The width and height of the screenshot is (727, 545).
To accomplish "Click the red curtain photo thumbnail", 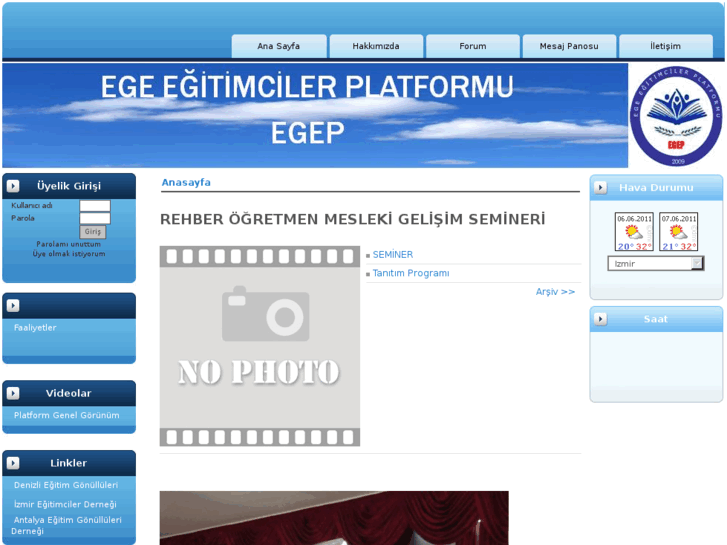I will [334, 518].
